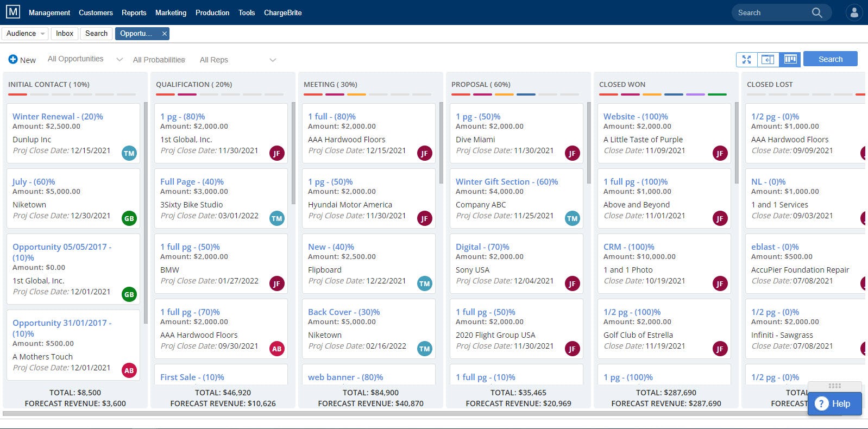Open the user profile avatar menu
Viewport: 868px width, 429px height.
(x=854, y=12)
